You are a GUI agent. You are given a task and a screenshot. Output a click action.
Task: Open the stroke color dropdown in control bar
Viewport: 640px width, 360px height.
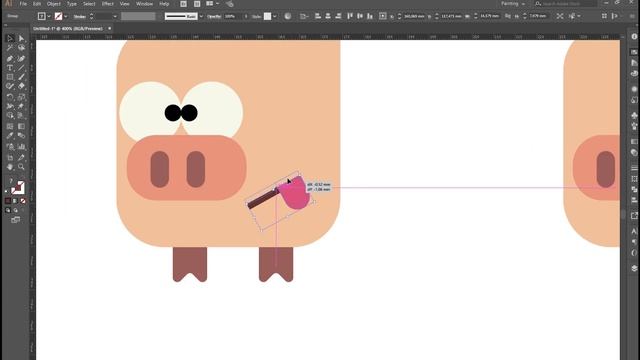click(66, 16)
